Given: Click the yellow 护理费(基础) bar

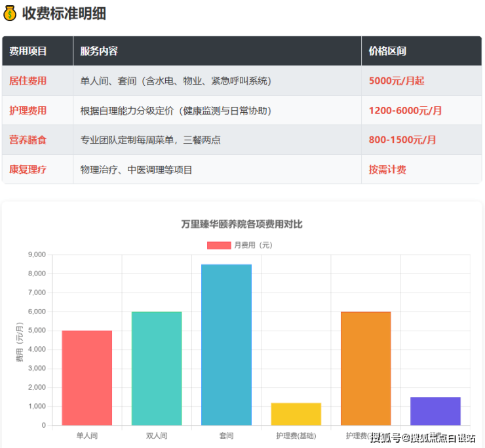Looking at the screenshot, I should tap(296, 414).
